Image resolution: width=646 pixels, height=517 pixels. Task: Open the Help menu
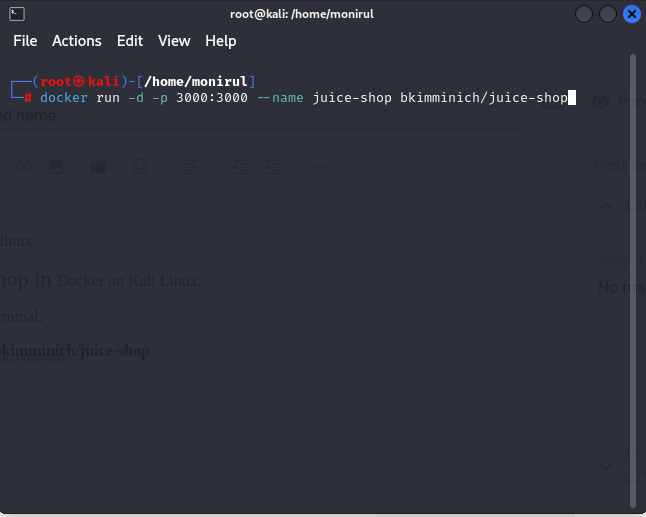tap(220, 41)
